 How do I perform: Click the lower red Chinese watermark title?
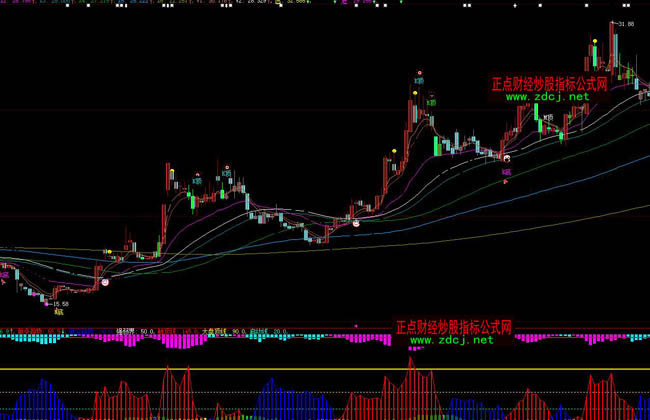point(454,327)
